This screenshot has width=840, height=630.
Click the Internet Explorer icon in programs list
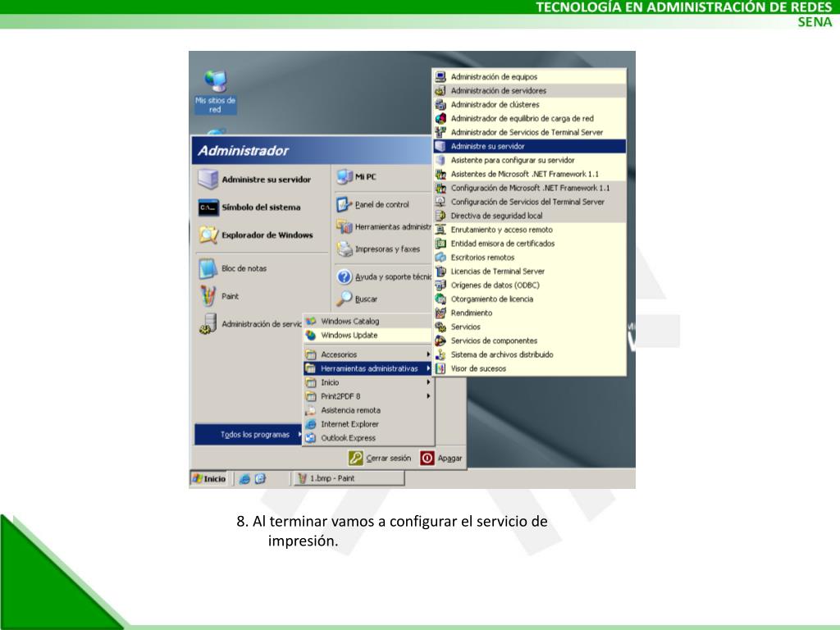(311, 424)
